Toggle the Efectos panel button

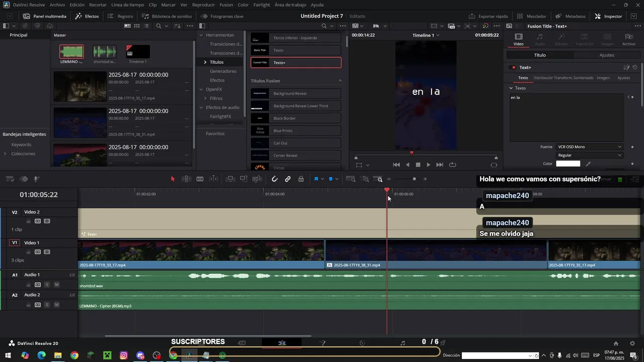[87, 16]
